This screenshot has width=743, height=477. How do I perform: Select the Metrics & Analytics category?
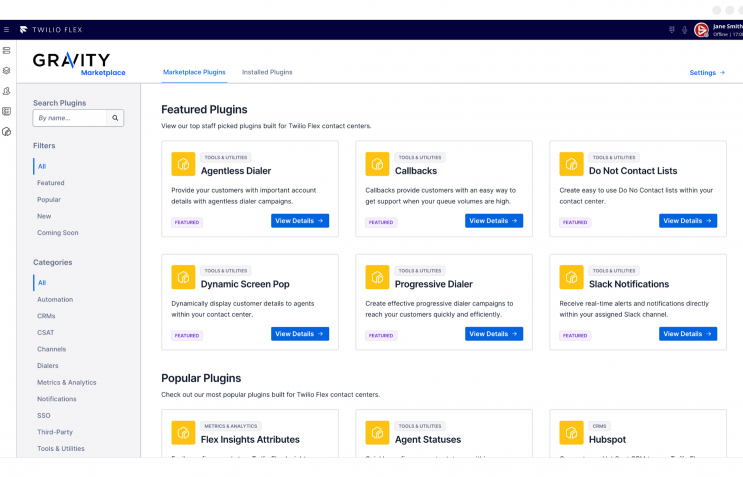[67, 382]
